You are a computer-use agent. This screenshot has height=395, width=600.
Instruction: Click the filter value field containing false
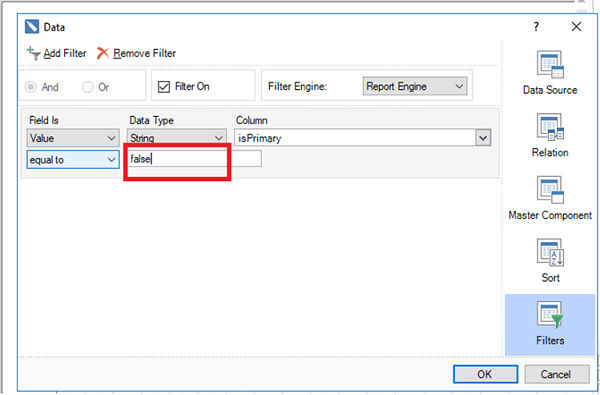point(195,158)
